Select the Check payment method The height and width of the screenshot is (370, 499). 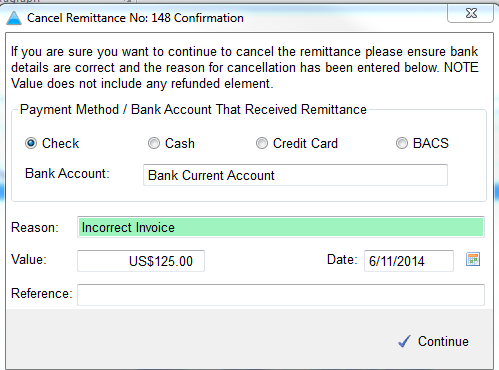(31, 143)
